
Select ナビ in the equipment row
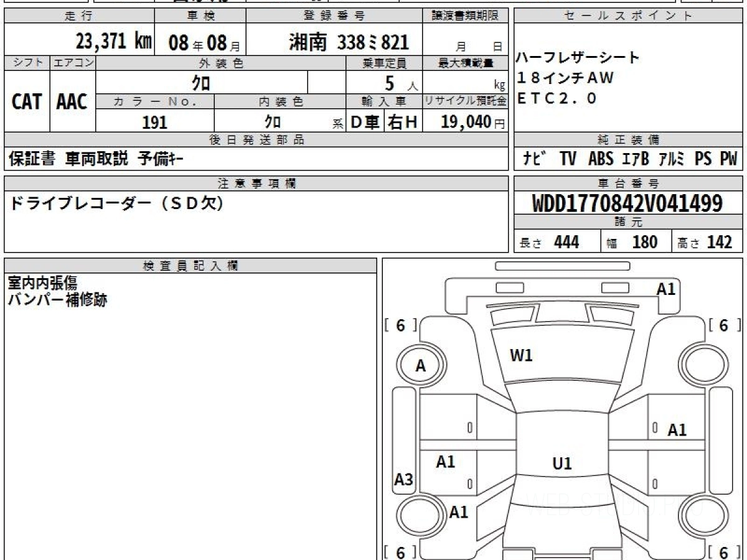534,159
